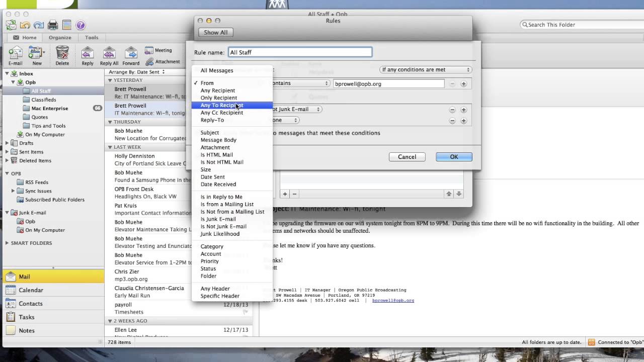
Task: Move rule down with the down arrow
Action: point(459,194)
